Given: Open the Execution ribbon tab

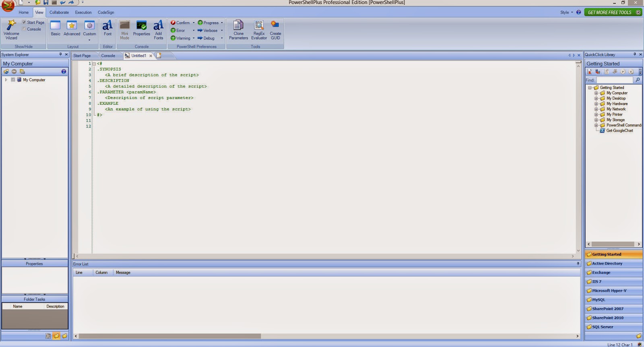Looking at the screenshot, I should point(83,12).
